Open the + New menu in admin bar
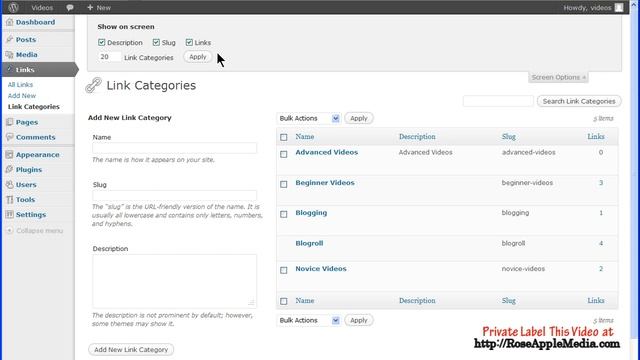This screenshot has height=360, width=640. pos(99,8)
